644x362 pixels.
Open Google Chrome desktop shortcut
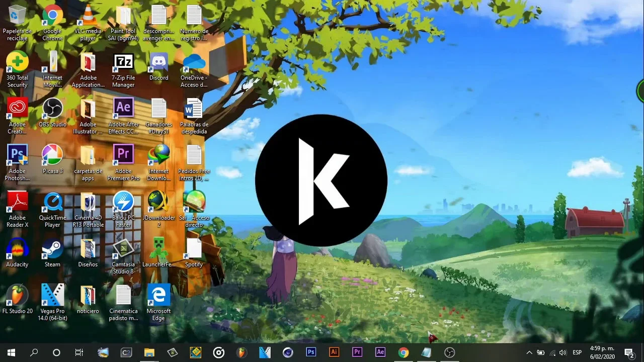(x=52, y=16)
